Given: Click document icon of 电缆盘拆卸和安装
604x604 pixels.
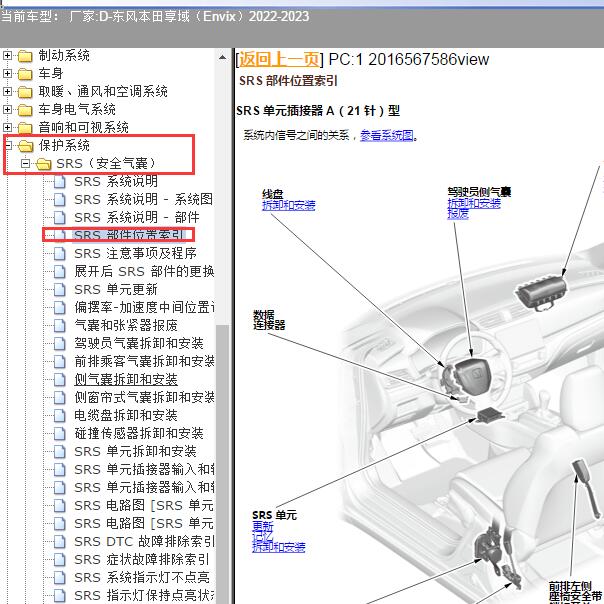Looking at the screenshot, I should (x=60, y=415).
